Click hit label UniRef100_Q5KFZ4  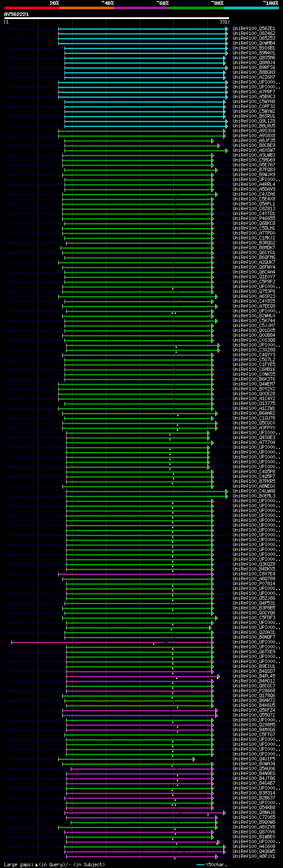click(x=254, y=710)
